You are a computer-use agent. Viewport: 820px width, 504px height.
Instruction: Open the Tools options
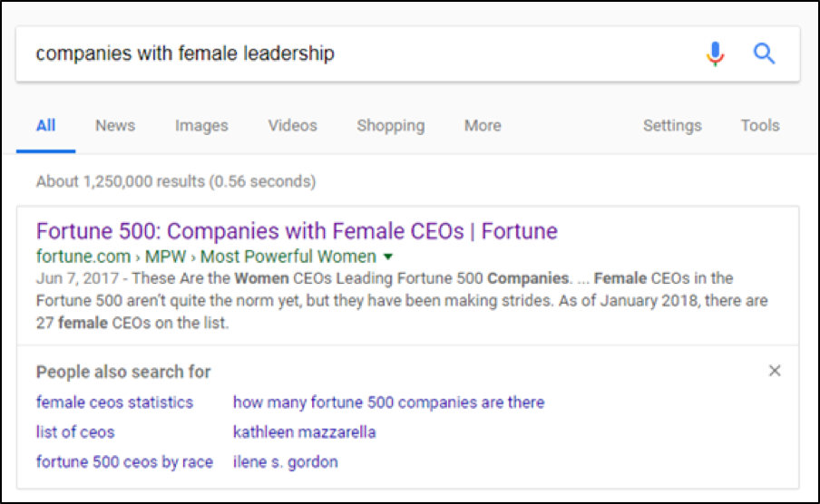coord(760,125)
